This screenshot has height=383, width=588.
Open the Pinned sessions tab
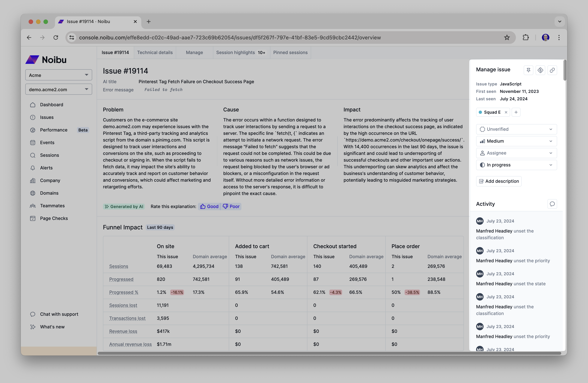pos(290,52)
